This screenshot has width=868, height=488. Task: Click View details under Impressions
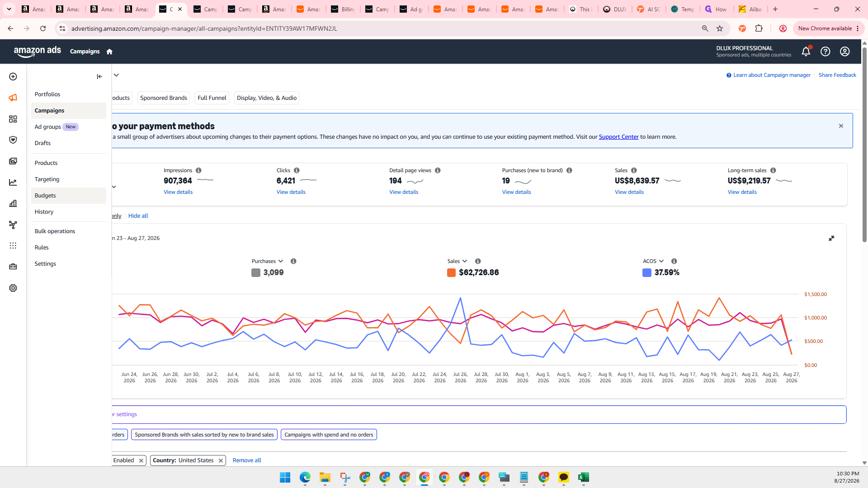point(178,192)
